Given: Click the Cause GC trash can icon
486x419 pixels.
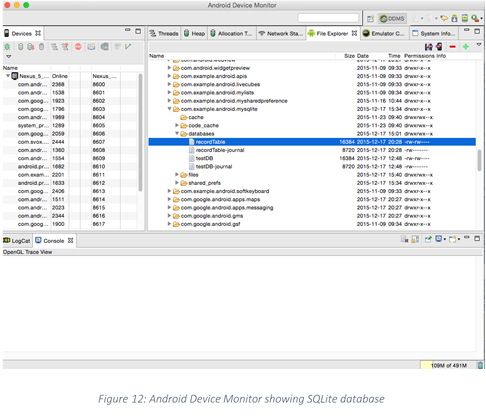Looking at the screenshot, I should click(41, 47).
